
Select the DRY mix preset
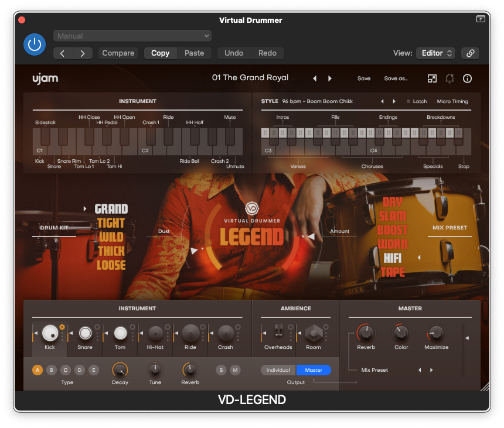[x=393, y=202]
